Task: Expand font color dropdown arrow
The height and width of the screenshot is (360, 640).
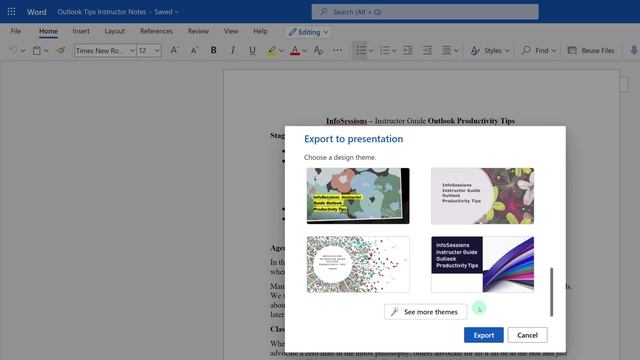Action: 304,51
